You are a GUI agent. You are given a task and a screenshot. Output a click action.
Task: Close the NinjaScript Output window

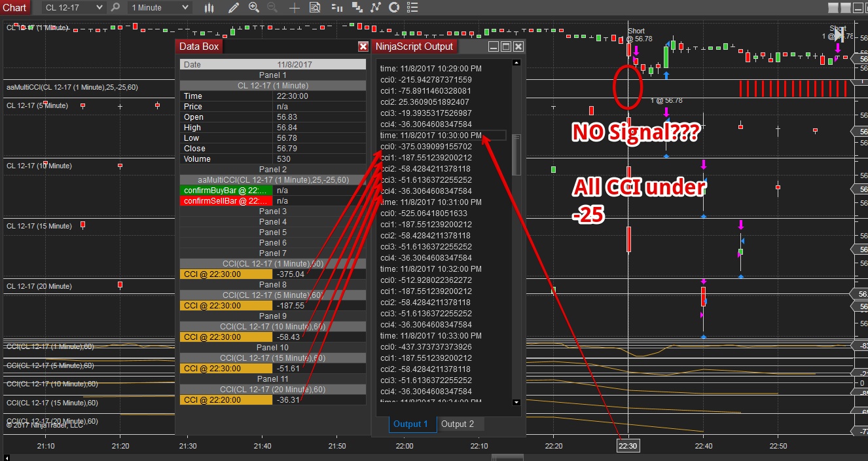[518, 46]
